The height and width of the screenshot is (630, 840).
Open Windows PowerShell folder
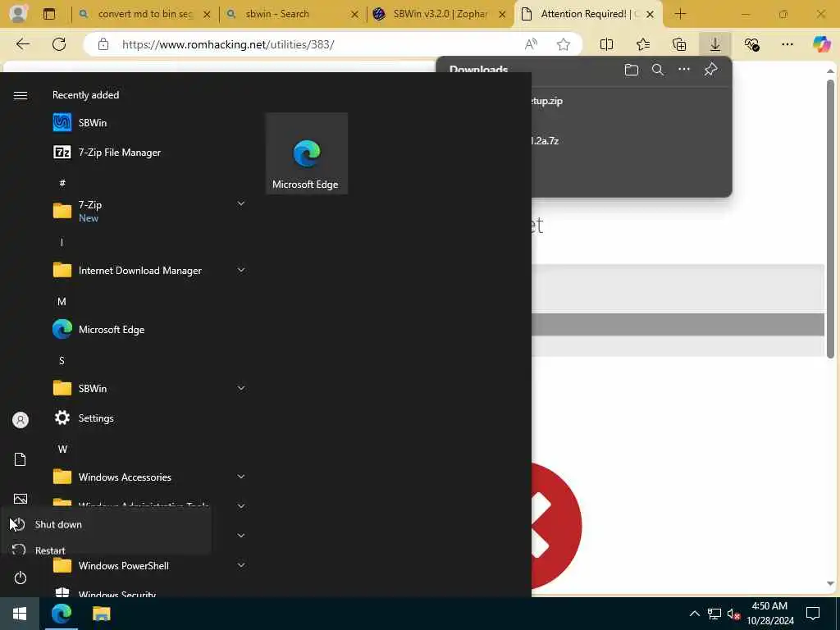click(149, 565)
